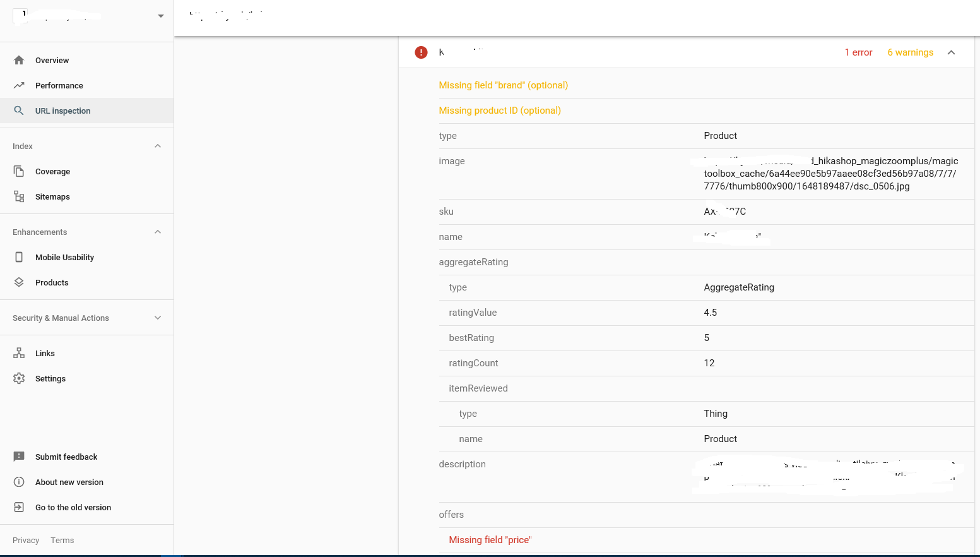Click the Products layers icon

point(19,282)
